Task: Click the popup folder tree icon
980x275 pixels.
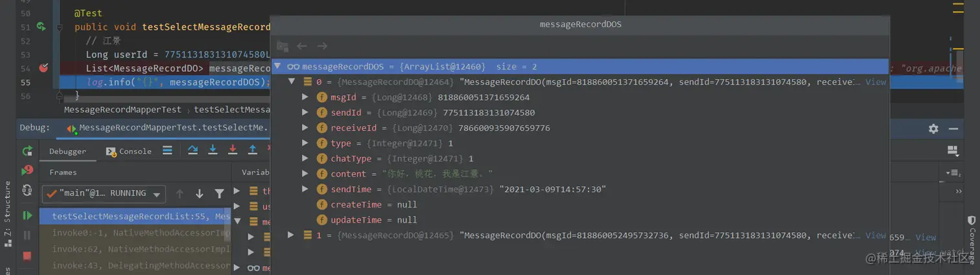Action: pos(282,46)
